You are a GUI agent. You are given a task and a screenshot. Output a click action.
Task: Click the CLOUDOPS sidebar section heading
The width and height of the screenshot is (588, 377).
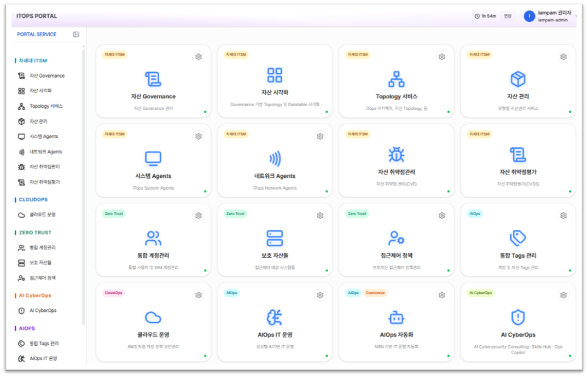click(33, 200)
